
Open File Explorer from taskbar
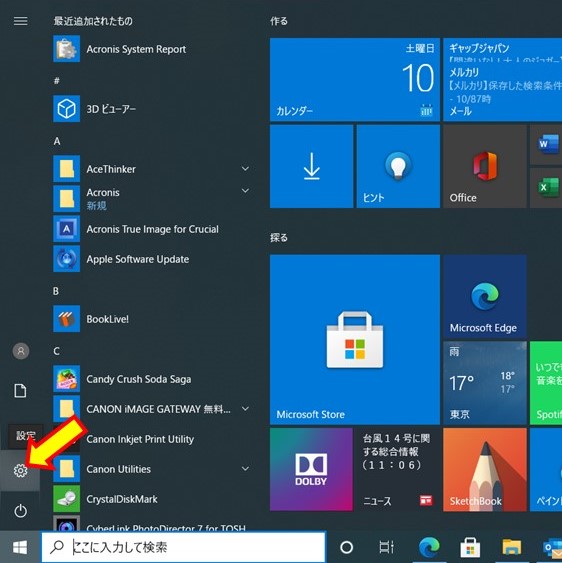pos(511,547)
